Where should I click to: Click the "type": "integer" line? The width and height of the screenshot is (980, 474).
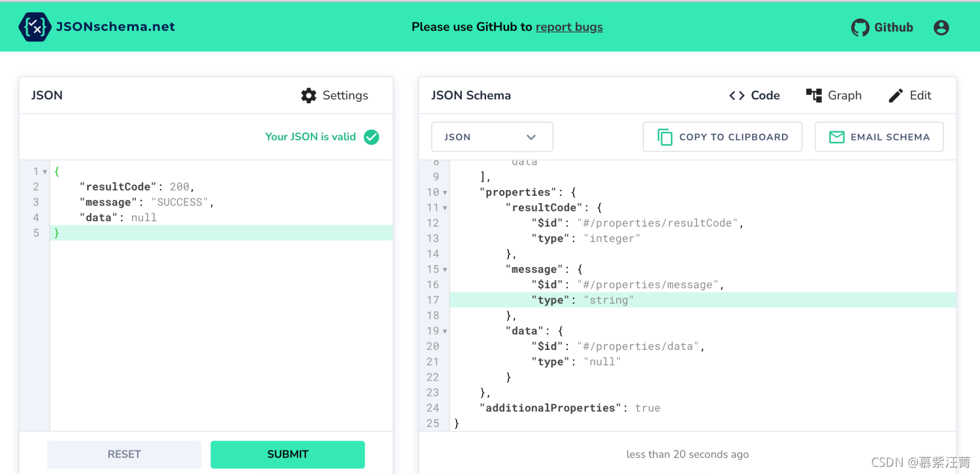click(586, 238)
